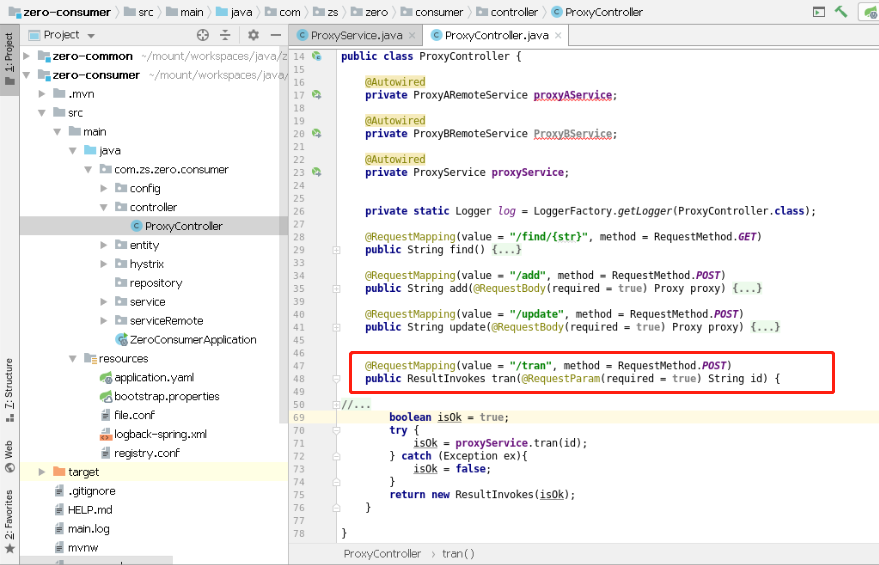Select the repository package
The image size is (879, 565).
tap(149, 283)
